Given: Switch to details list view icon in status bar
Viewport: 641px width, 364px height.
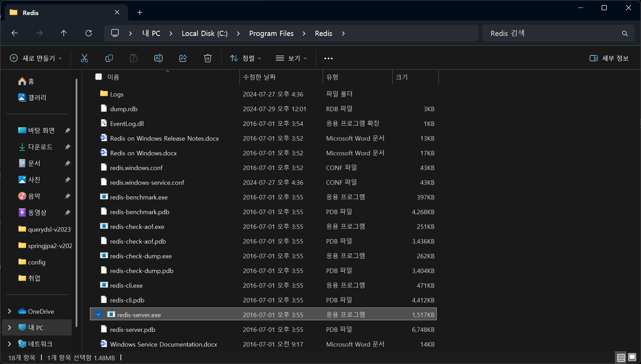Looking at the screenshot, I should pos(621,358).
